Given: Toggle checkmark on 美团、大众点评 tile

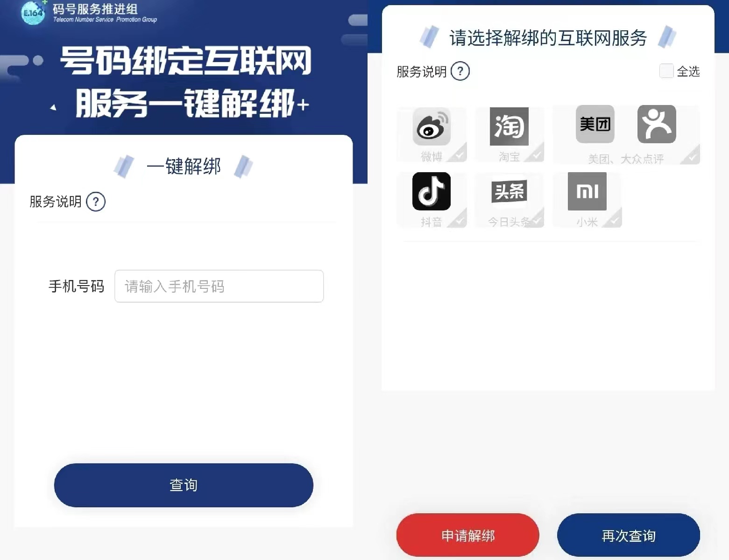Looking at the screenshot, I should [x=691, y=156].
